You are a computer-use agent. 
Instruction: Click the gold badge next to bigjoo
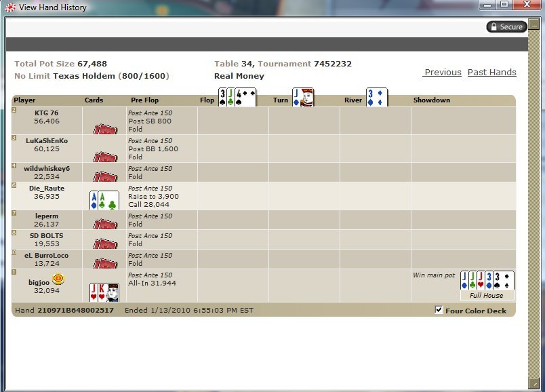point(58,279)
